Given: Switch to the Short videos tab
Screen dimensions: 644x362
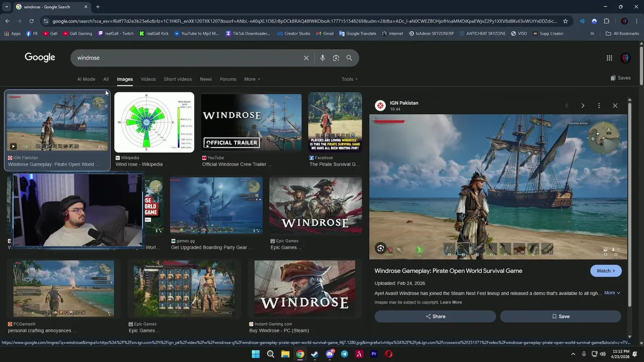Looking at the screenshot, I should [x=178, y=79].
